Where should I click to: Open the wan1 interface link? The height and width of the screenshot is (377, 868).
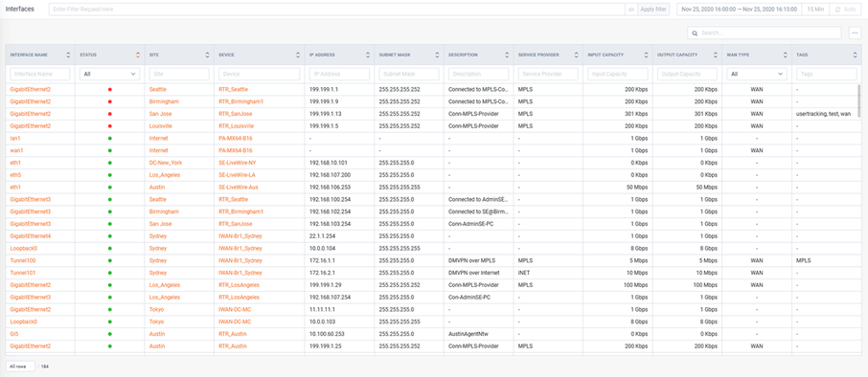click(16, 150)
